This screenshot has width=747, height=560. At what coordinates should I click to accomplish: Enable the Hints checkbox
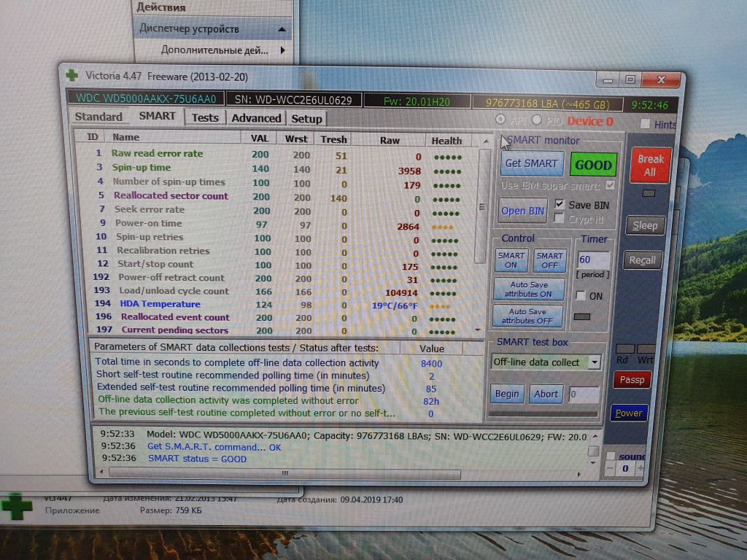coord(645,124)
